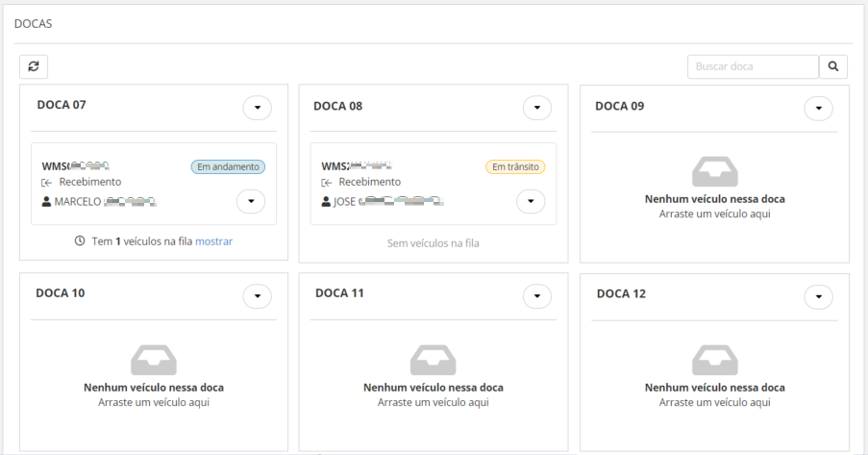
Task: Expand the DOCA 11 options dropdown
Action: coord(537,296)
